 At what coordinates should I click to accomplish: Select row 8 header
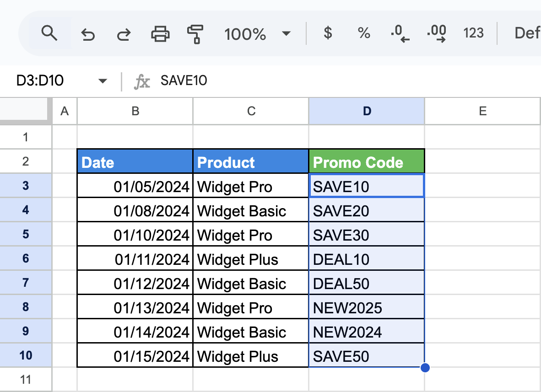coord(26,307)
